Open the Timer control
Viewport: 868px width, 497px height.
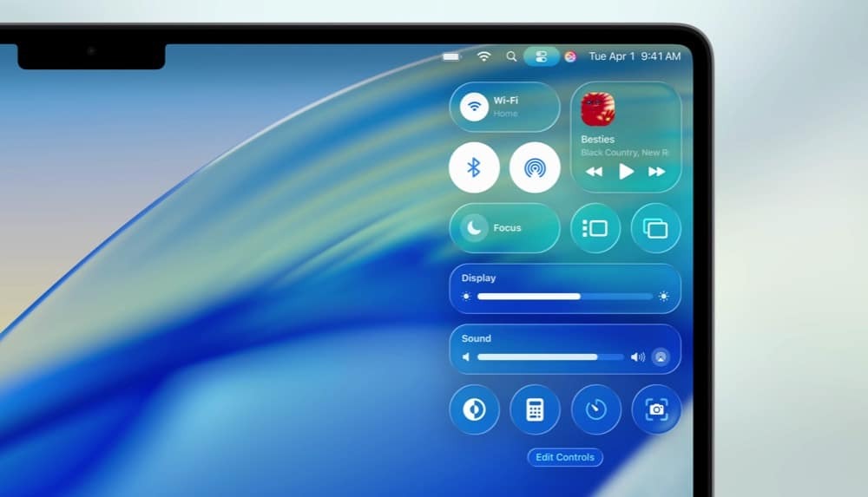[595, 409]
